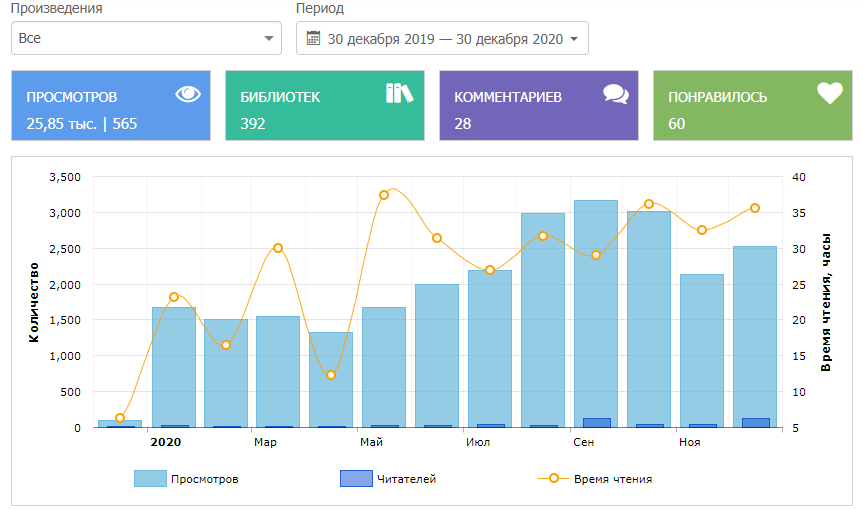Open the Понравилось statistics card
The image size is (863, 510).
(753, 106)
